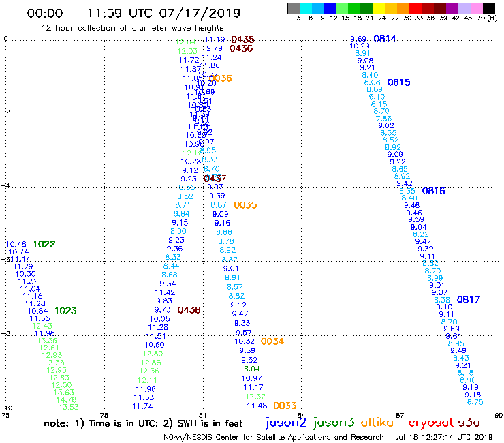
Task: Click the latitude axis label '-10'
Action: pyautogui.click(x=6, y=408)
